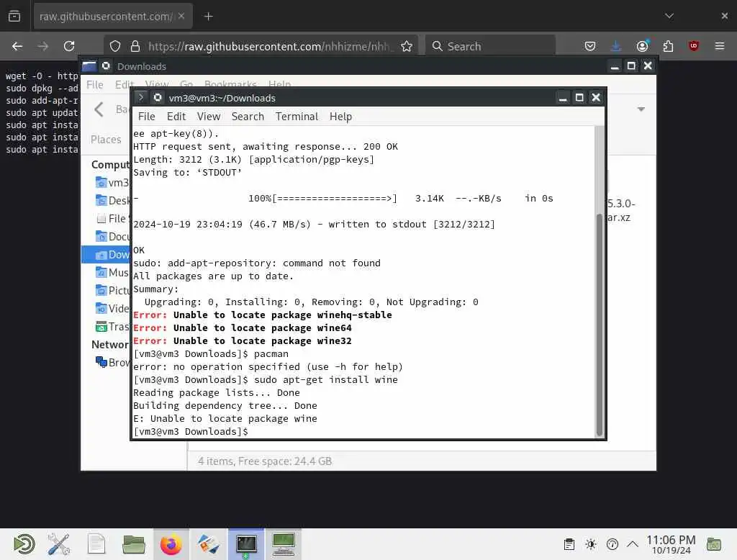Open the taskbar start menu
Viewport: 737px width, 560px height.
coord(24,544)
